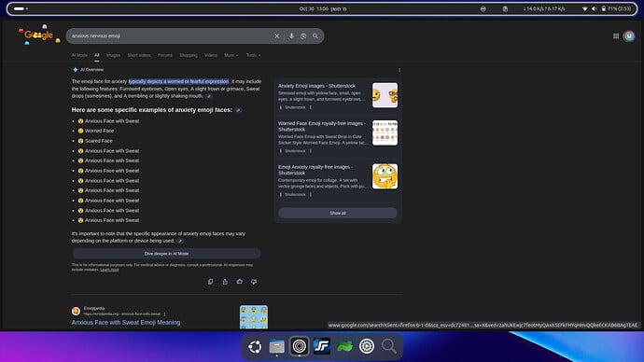Open options for Anxiety Emoji Images source
The width and height of the screenshot is (644, 362).
click(x=311, y=107)
